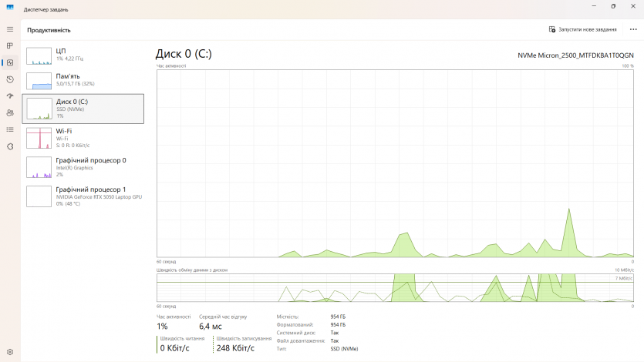Click 'Запустити нове завдання' button

pyautogui.click(x=582, y=29)
